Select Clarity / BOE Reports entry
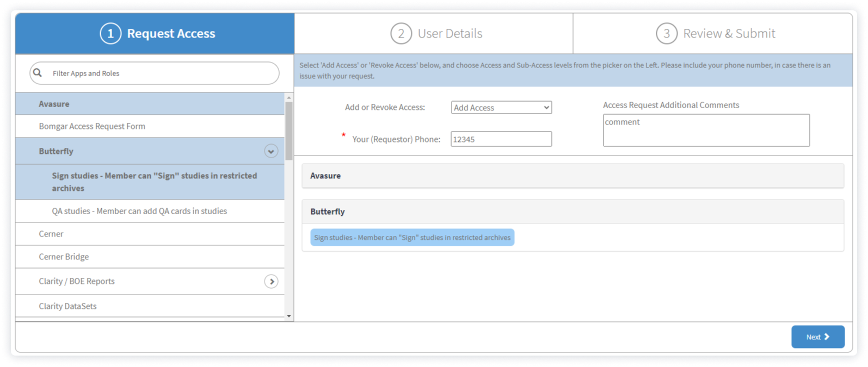The image size is (868, 367). click(150, 281)
